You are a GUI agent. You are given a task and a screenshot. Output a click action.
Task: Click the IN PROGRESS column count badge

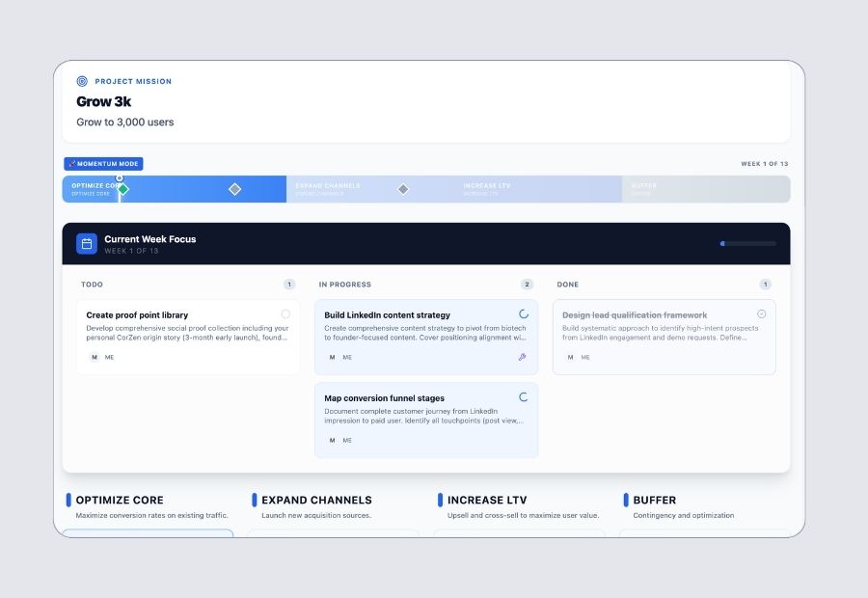(x=527, y=284)
